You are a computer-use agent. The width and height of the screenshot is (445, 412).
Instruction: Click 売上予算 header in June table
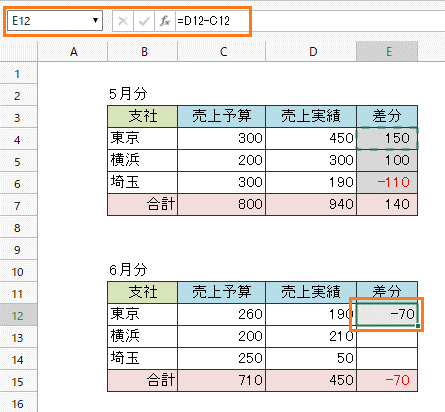(222, 292)
